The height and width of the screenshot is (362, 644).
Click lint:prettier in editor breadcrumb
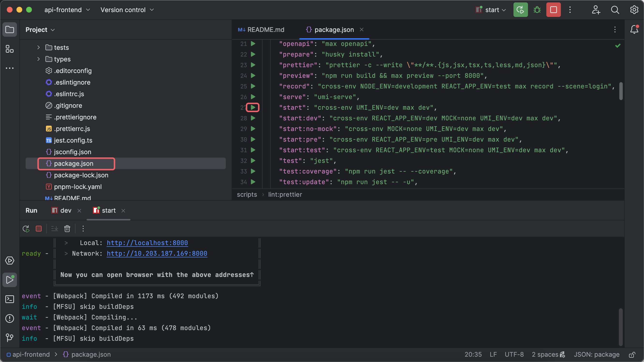285,194
